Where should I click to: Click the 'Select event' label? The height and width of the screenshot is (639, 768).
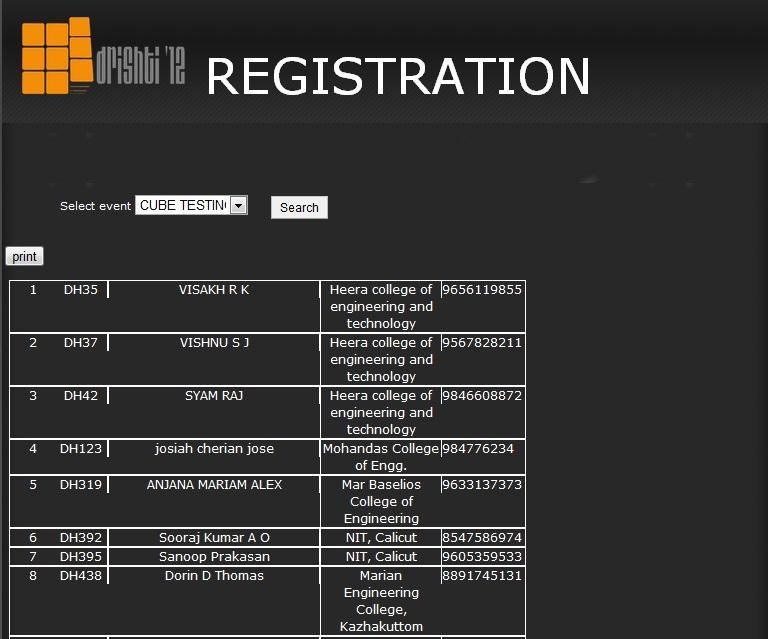[x=95, y=206]
